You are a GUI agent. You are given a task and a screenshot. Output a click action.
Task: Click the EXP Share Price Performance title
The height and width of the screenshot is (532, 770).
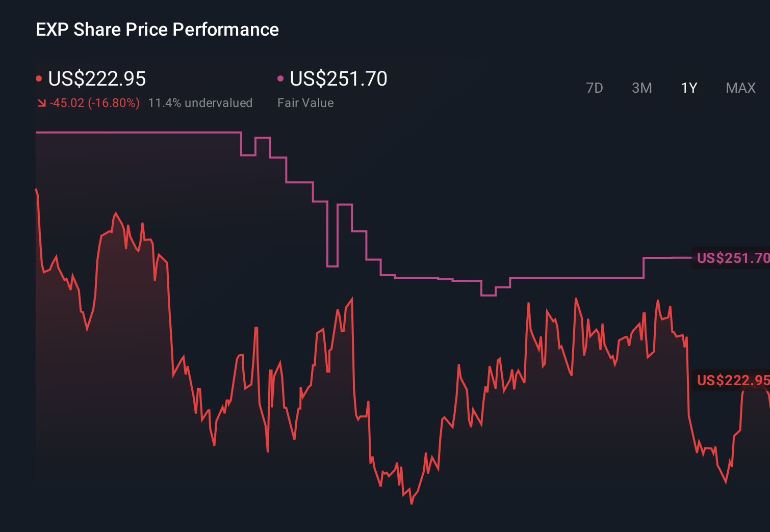[x=157, y=30]
